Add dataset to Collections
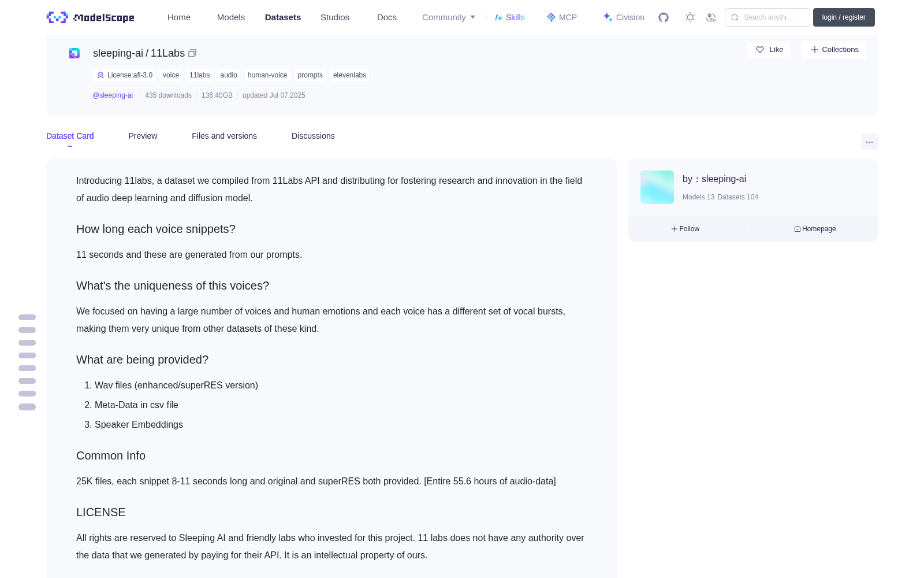The height and width of the screenshot is (578, 924). click(834, 50)
